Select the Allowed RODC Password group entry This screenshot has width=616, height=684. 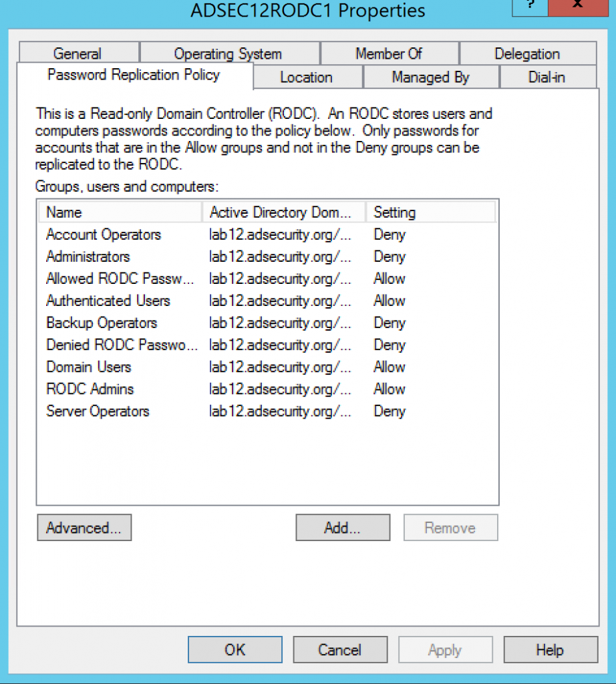click(120, 279)
